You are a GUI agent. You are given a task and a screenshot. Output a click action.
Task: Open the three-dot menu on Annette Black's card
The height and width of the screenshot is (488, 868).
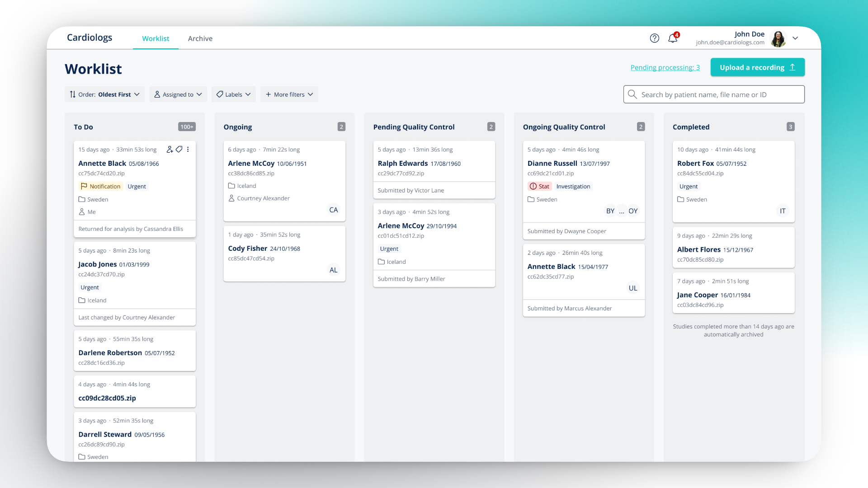pyautogui.click(x=188, y=149)
